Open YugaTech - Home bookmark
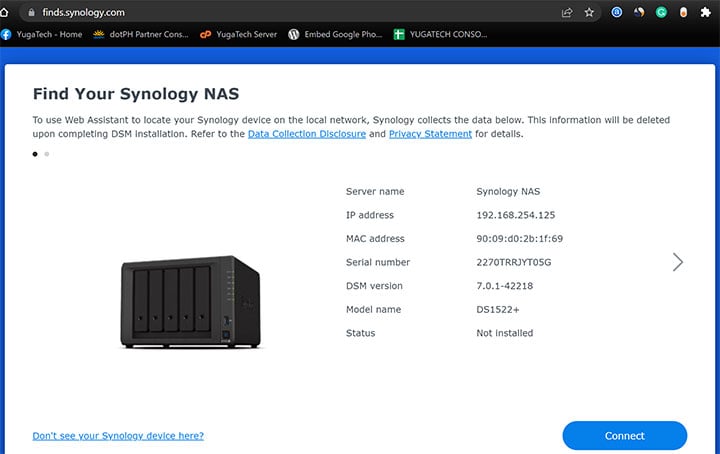The width and height of the screenshot is (720, 454). [x=42, y=34]
